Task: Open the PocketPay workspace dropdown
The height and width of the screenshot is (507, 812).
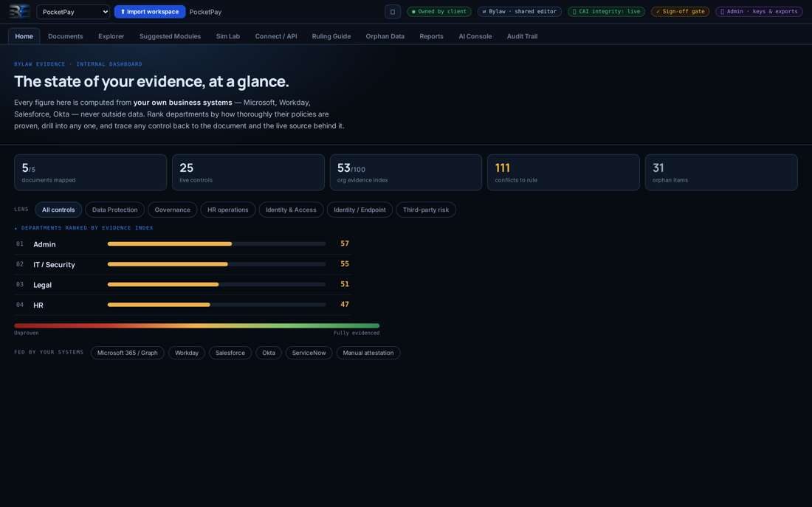Action: (73, 11)
